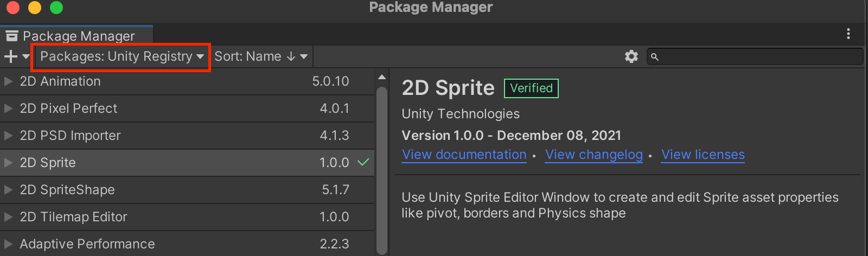Screen dimensions: 868x256
Task: Click version 4.0.1 of 2D Pixel Perfect
Action: 334,108
